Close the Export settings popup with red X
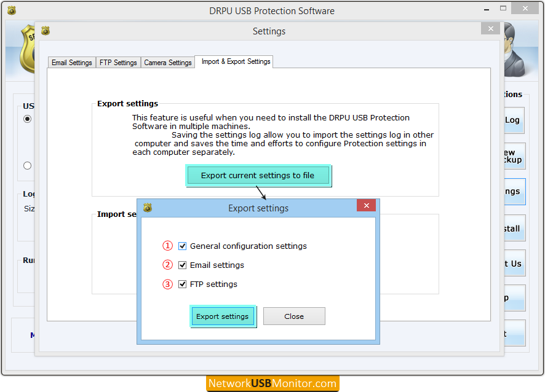This screenshot has height=392, width=545. [x=366, y=206]
